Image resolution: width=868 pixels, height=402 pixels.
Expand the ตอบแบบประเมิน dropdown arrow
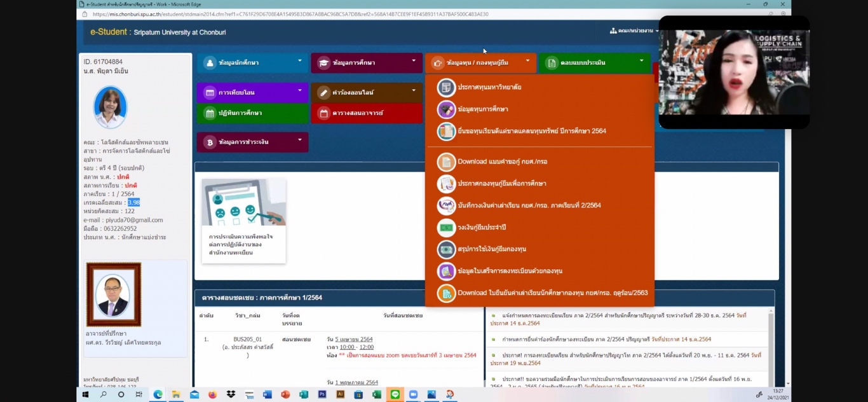pyautogui.click(x=641, y=61)
